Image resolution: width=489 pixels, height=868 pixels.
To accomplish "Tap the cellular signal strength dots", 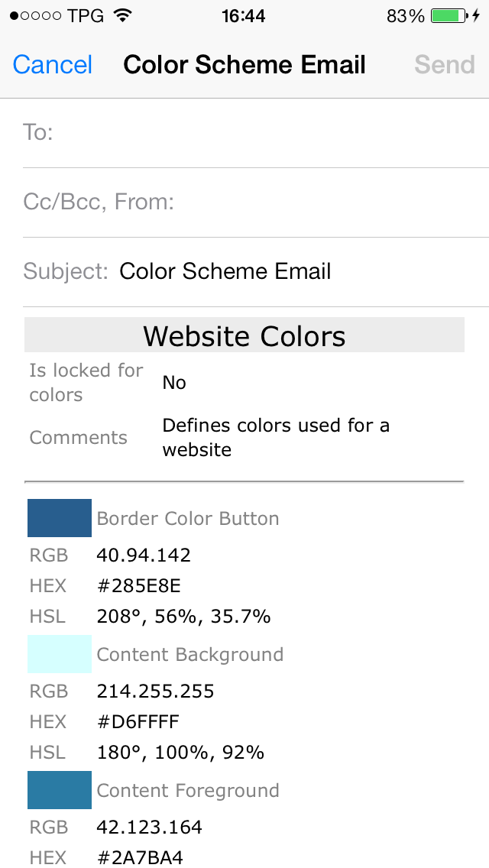I will pyautogui.click(x=36, y=16).
